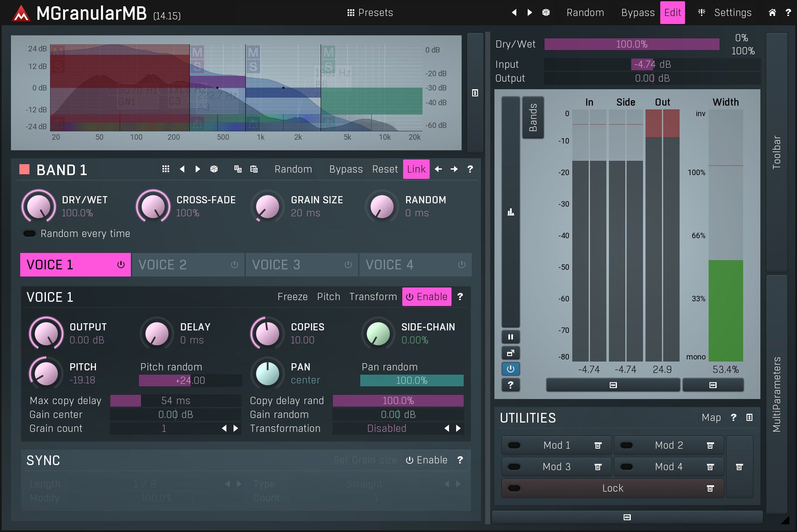Paste Band 1 settings icon
Image resolution: width=797 pixels, height=532 pixels.
pyautogui.click(x=254, y=169)
